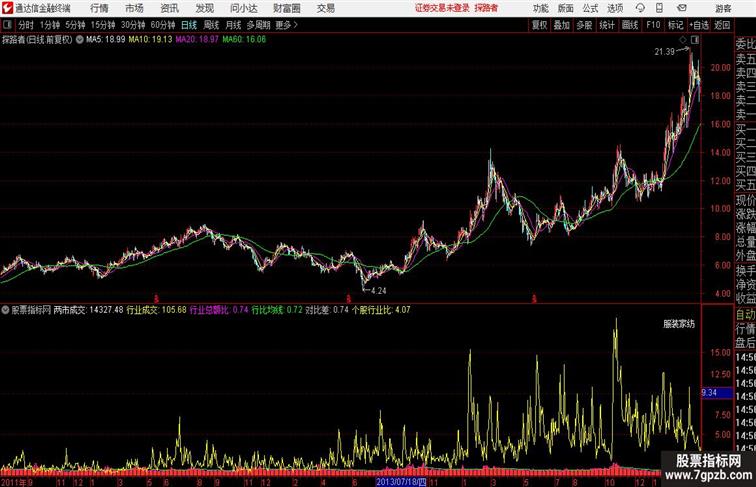Viewport: 756px width, 487px height.
Task: Click the MA60: 16.06 value
Action: click(244, 40)
